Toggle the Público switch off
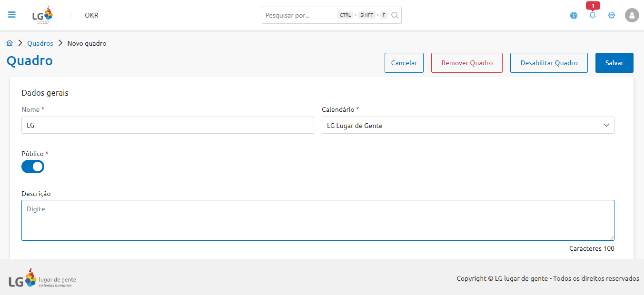This screenshot has height=295, width=644. [33, 167]
